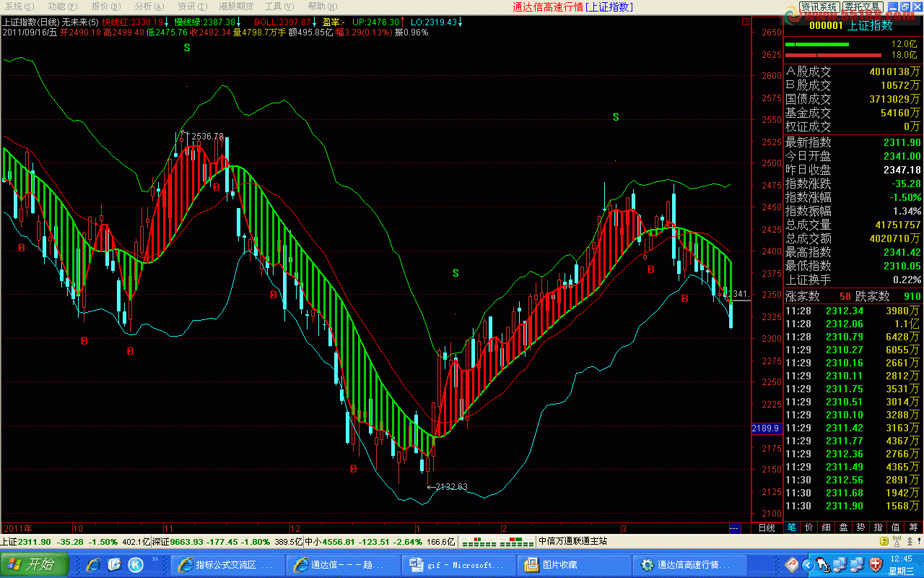The image size is (924, 578).
Task: Open the 帮助(H) menu
Action: [322, 7]
